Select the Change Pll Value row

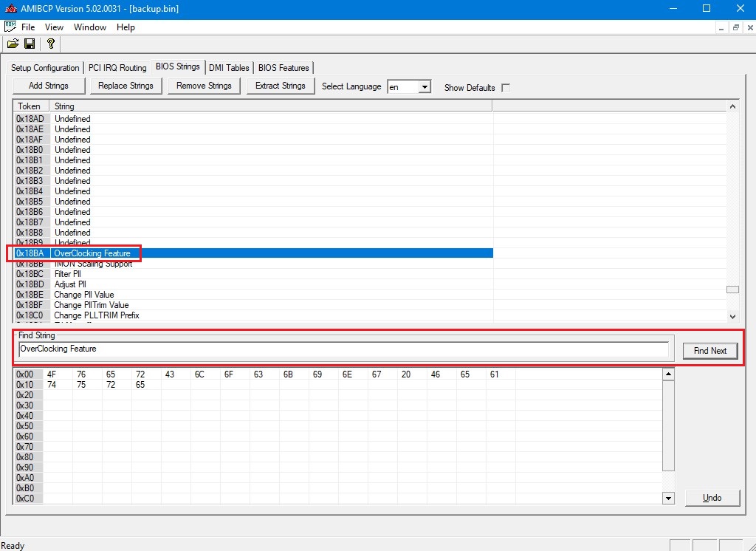(254, 295)
